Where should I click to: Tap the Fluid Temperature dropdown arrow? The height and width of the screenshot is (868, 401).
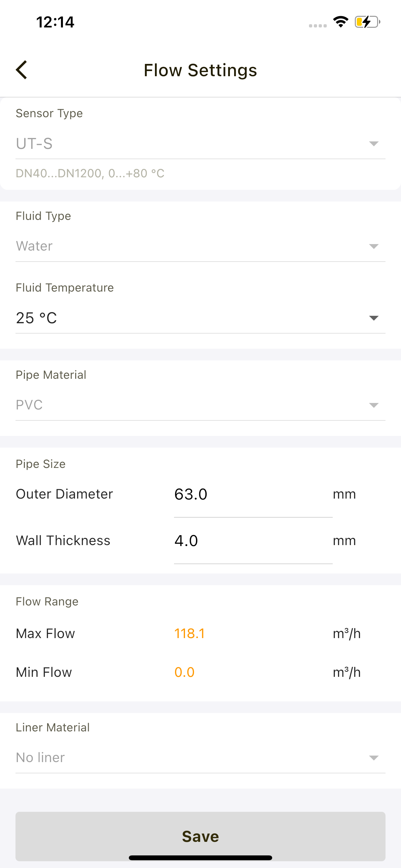(373, 318)
